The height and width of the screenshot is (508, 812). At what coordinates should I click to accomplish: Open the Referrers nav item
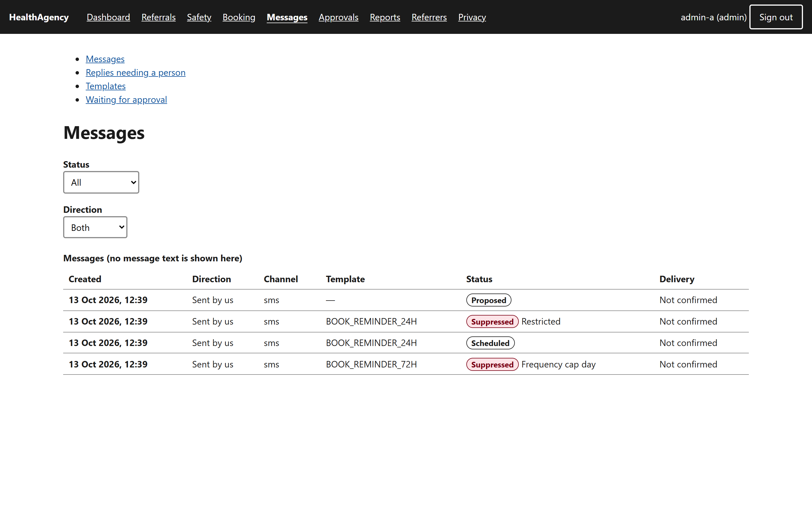click(429, 17)
